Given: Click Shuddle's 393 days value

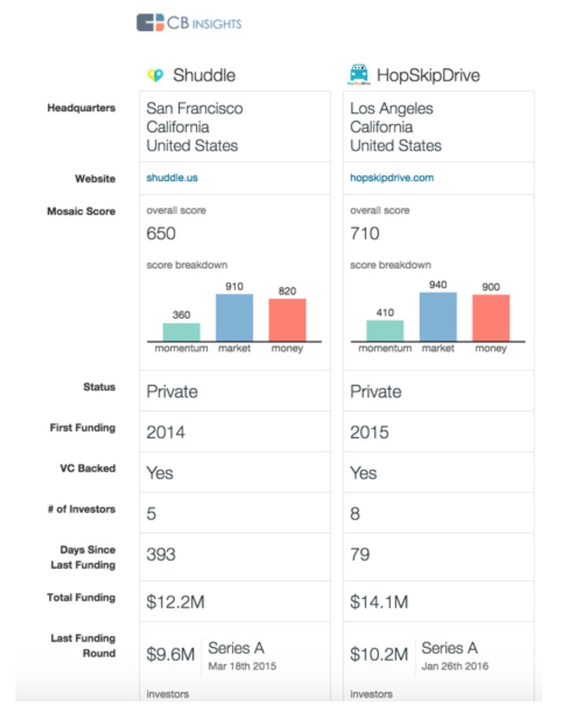Looking at the screenshot, I should (161, 554).
